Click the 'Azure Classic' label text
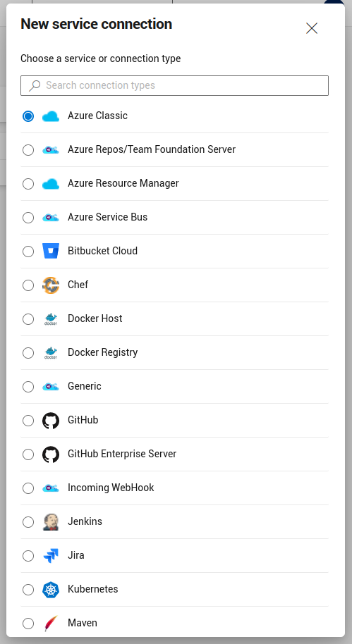Screen dimensions: 352x644 tap(97, 116)
